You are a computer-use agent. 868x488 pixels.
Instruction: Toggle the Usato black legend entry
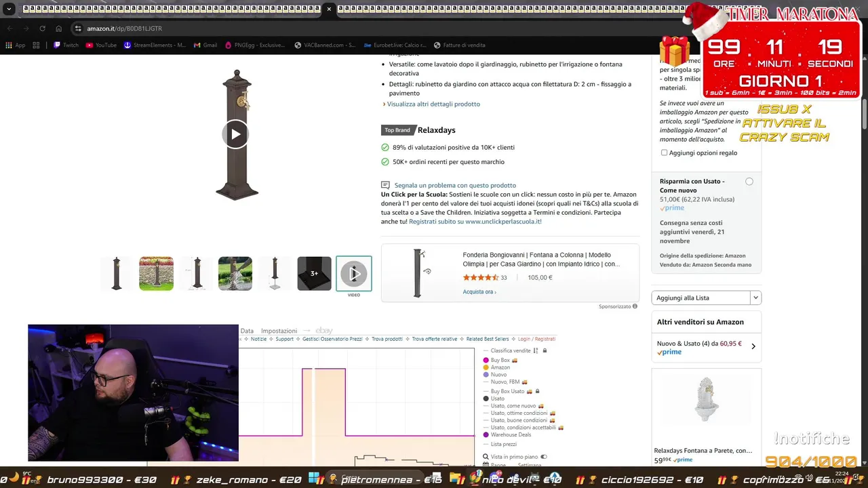(494, 399)
